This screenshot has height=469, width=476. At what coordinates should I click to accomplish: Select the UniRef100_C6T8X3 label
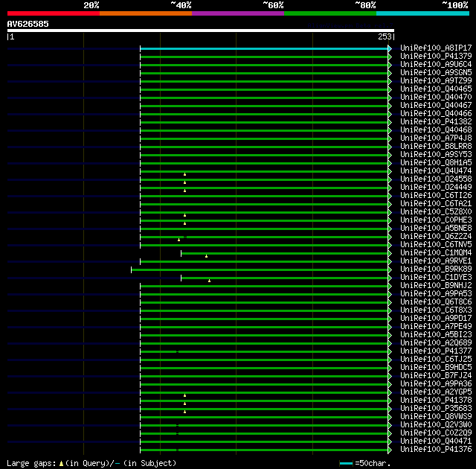(436, 310)
